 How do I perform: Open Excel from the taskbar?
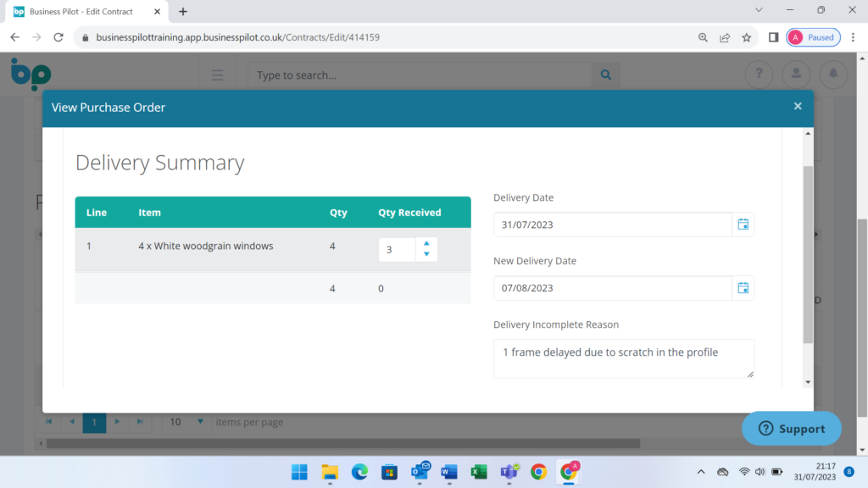(479, 472)
